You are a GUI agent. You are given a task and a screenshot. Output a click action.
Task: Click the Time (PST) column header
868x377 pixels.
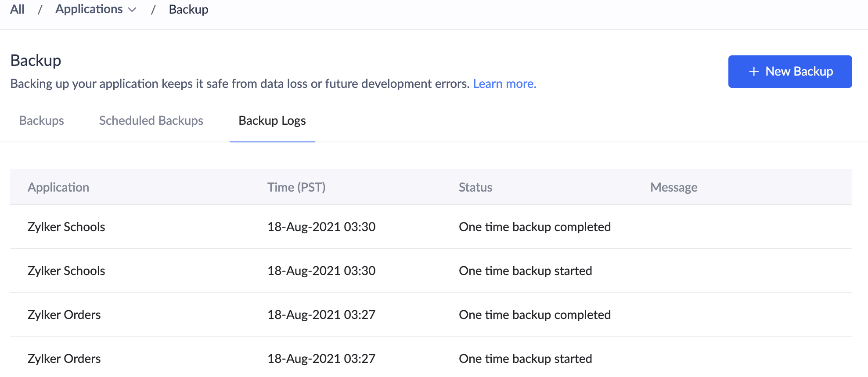pos(296,187)
